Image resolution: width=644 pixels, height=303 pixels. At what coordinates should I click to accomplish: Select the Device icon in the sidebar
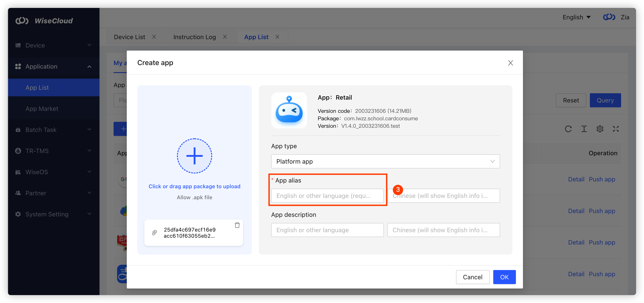18,45
